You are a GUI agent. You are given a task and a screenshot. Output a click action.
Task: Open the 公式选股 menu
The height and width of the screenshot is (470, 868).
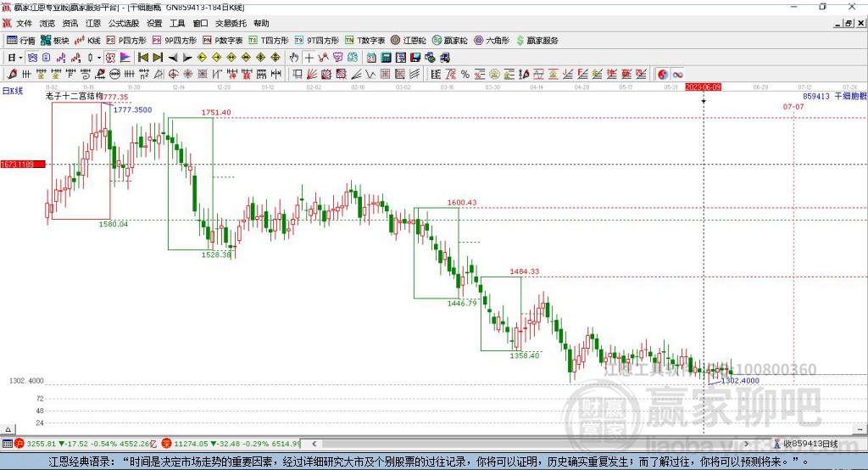(124, 23)
